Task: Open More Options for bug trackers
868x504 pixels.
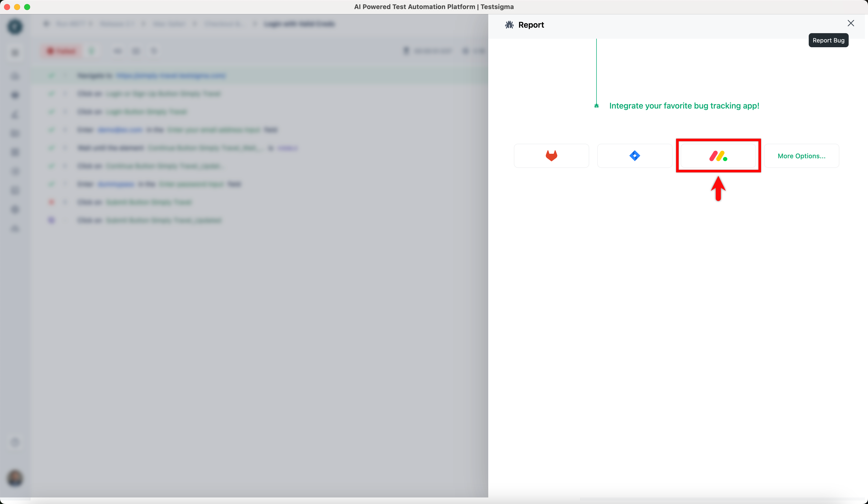Action: click(801, 156)
